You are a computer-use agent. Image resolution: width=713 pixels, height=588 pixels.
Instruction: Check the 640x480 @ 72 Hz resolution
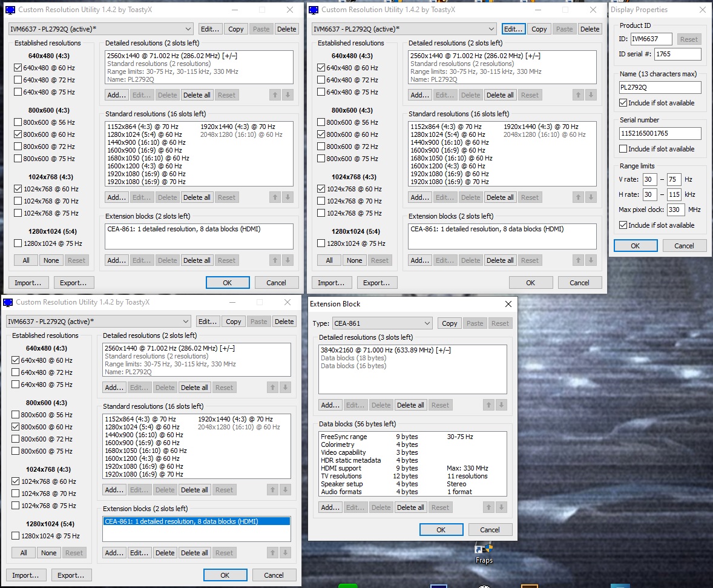[x=18, y=80]
